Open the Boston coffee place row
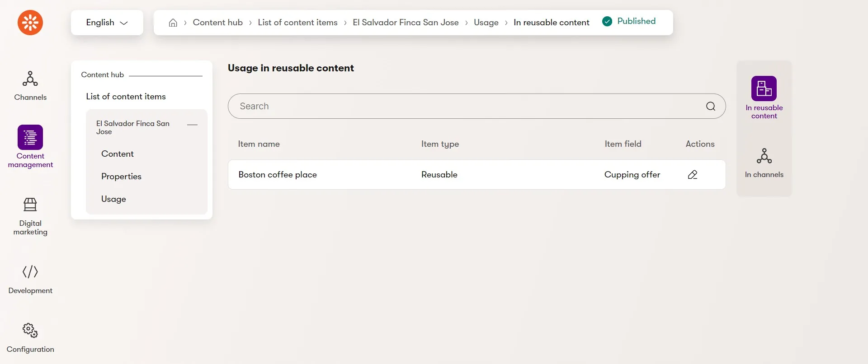This screenshot has width=868, height=364. (x=477, y=175)
